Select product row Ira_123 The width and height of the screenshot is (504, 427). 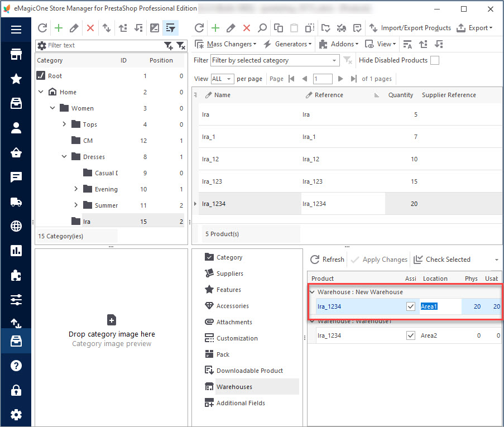[x=350, y=181]
